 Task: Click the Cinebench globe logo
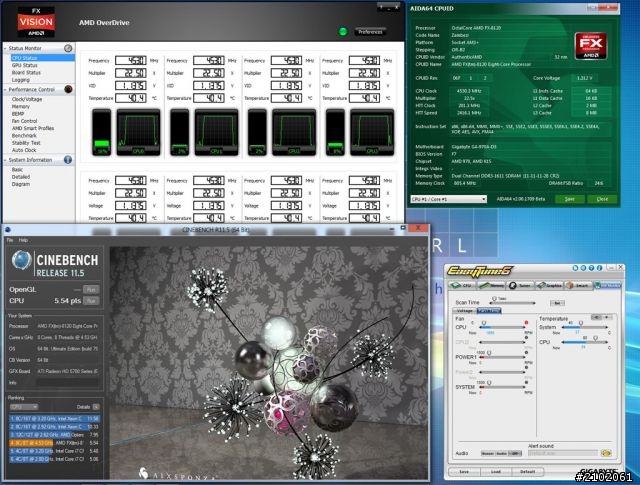pos(22,260)
